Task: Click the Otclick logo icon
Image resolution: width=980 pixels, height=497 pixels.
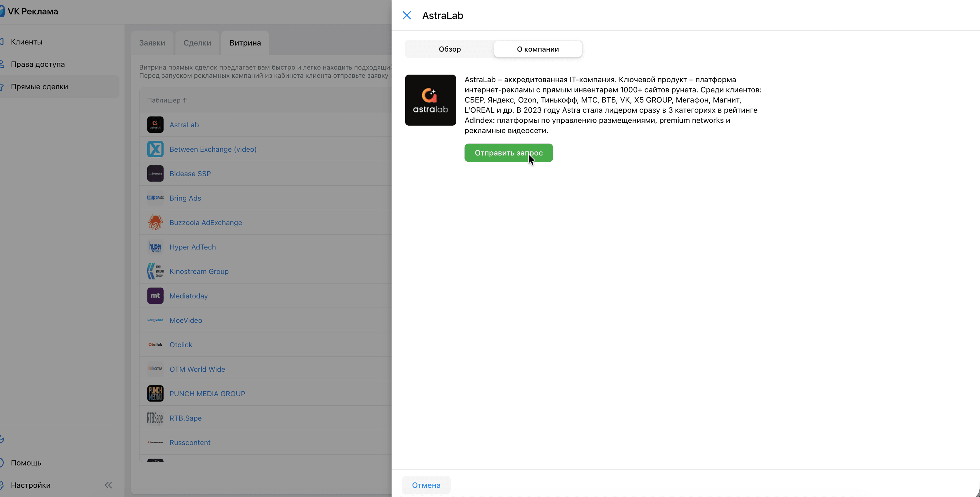Action: 155,345
